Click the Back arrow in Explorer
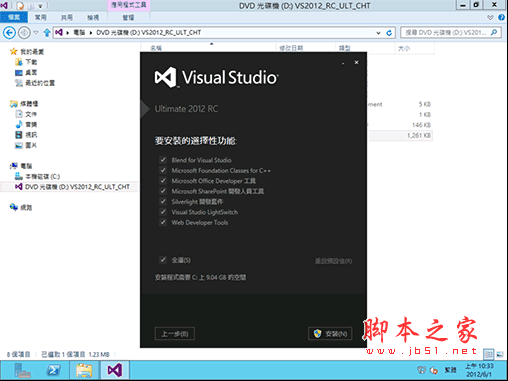 click(x=9, y=33)
